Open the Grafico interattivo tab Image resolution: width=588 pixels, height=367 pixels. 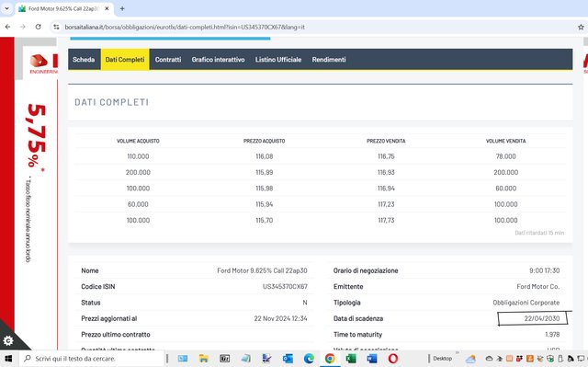pyautogui.click(x=218, y=59)
